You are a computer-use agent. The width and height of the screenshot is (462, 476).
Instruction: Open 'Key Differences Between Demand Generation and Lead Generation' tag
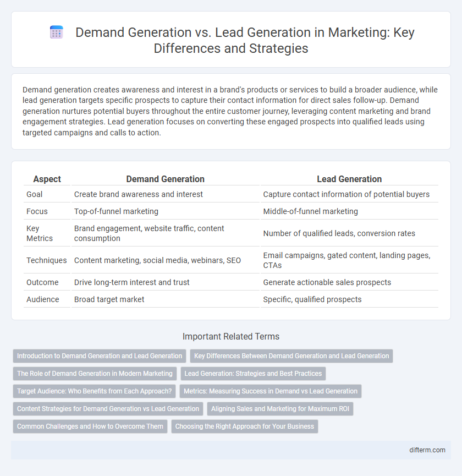point(291,356)
